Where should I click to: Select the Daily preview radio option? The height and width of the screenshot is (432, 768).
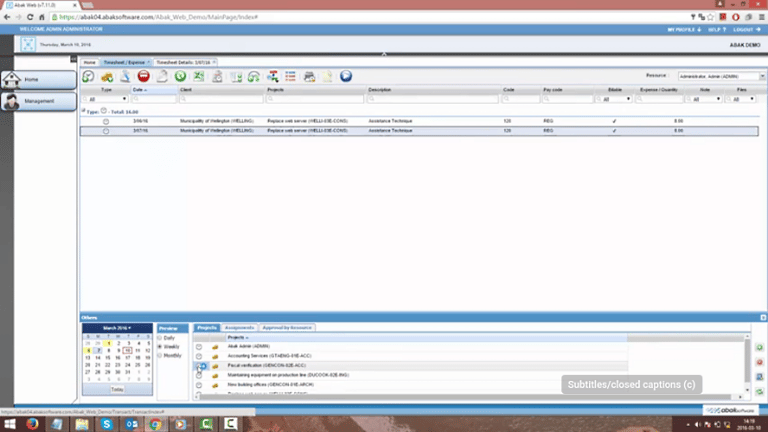tap(161, 338)
